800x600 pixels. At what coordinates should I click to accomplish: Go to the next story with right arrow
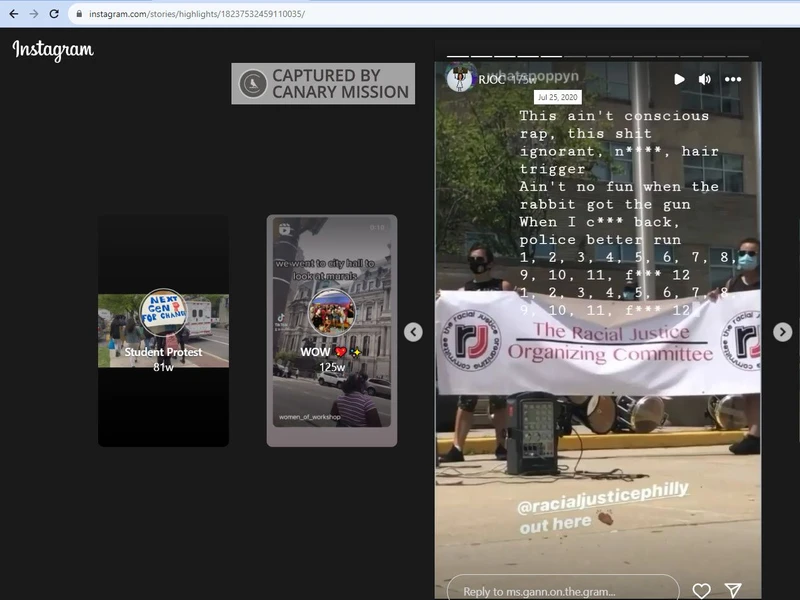click(783, 332)
